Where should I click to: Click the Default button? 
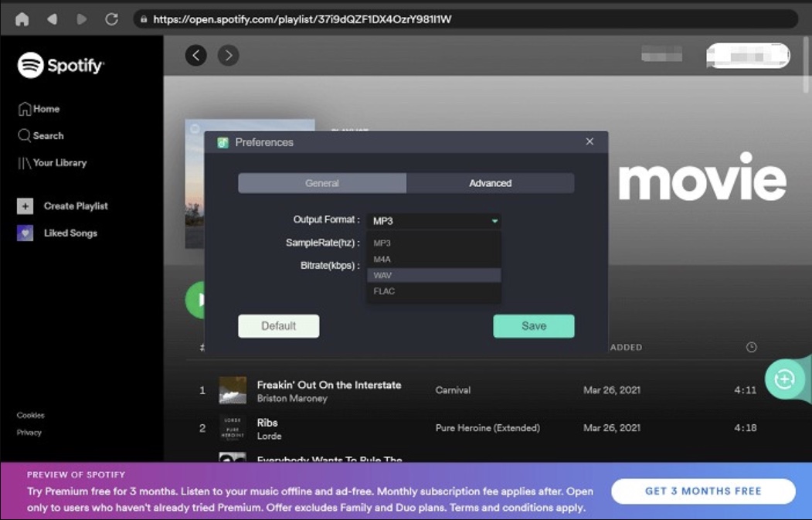(x=279, y=326)
